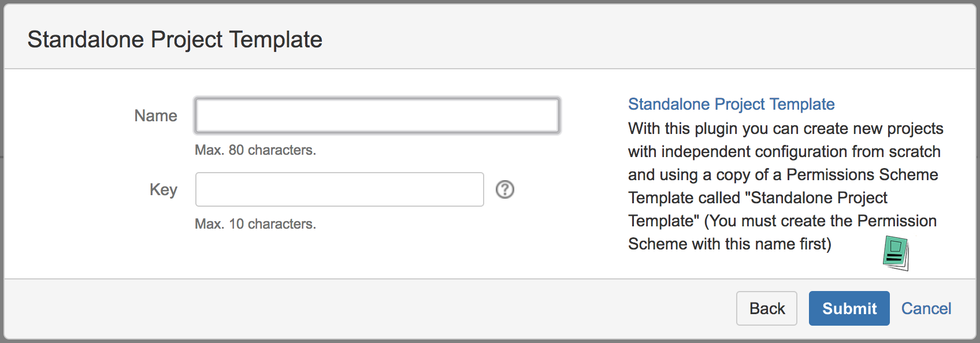Click the 'independent configuration from scratch' text line
Screen dimensions: 980x343
click(784, 151)
